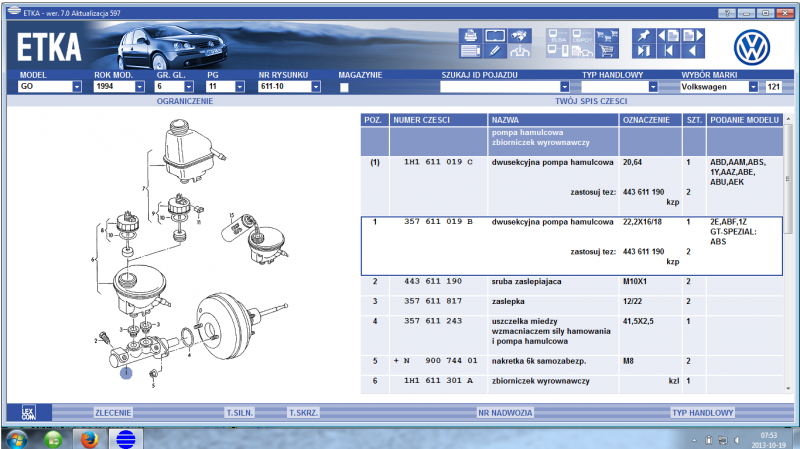
Task: Click the SZUKAJ ID POJAZDU input field
Action: (x=500, y=87)
